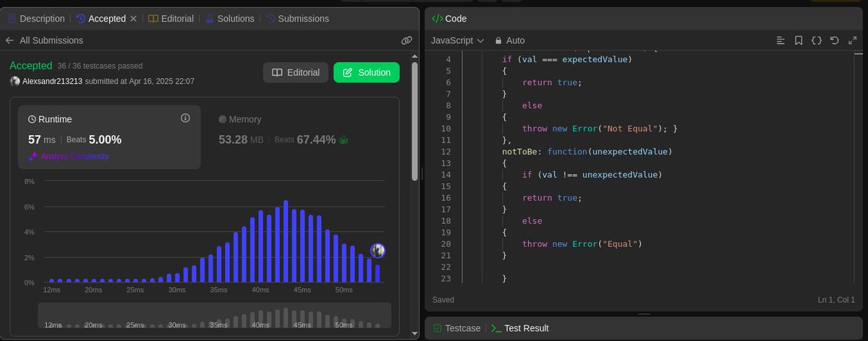
Task: Click the bookmark icon in code toolbar
Action: coord(799,40)
